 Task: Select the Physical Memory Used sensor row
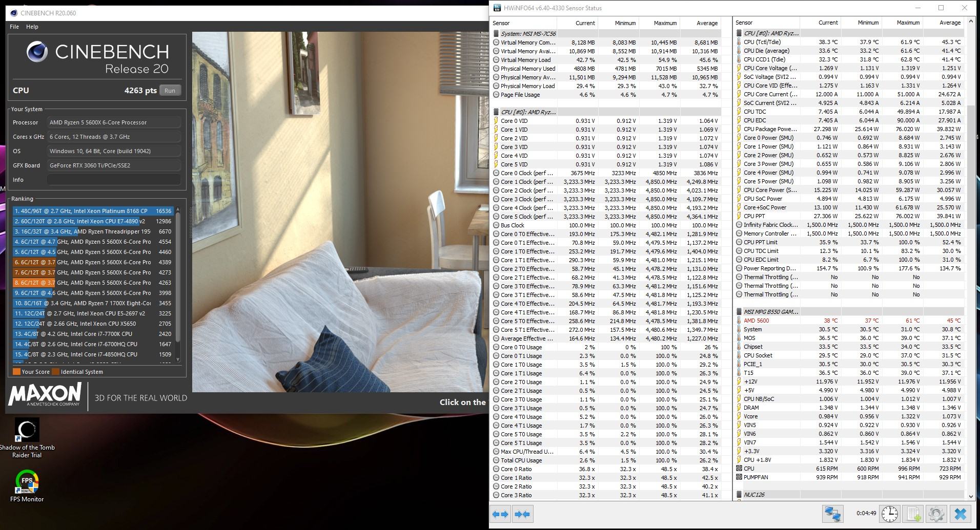(606, 69)
